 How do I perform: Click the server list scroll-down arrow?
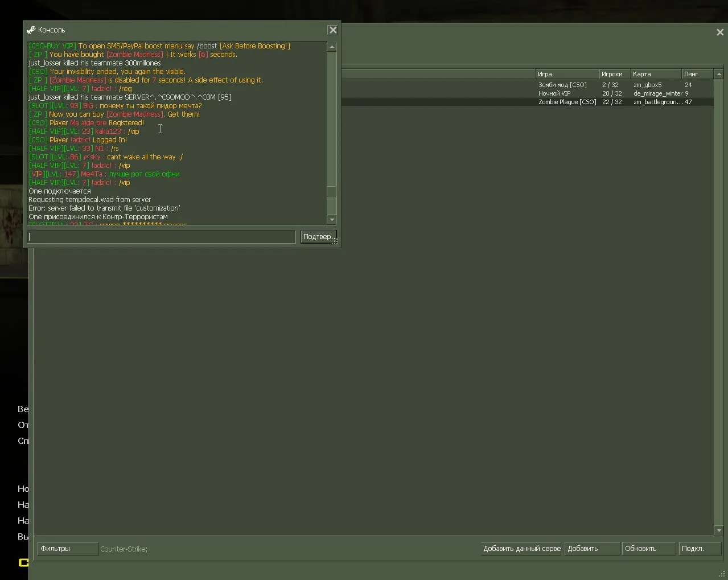[719, 530]
